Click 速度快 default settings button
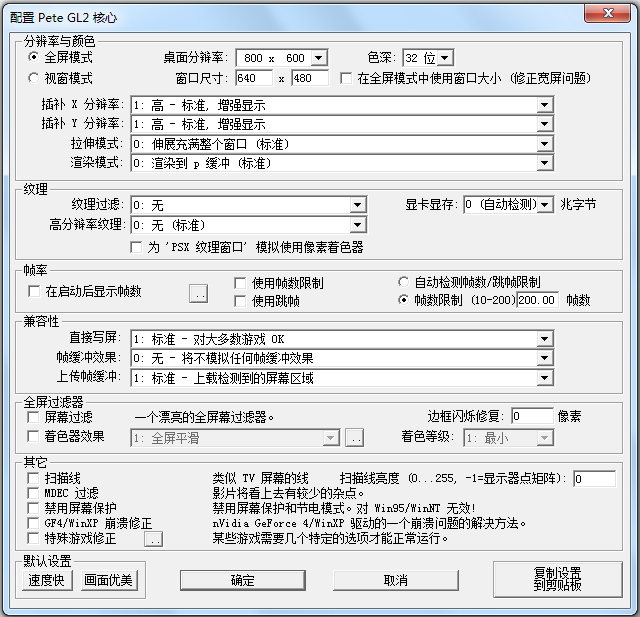The width and height of the screenshot is (640, 617). click(x=47, y=580)
